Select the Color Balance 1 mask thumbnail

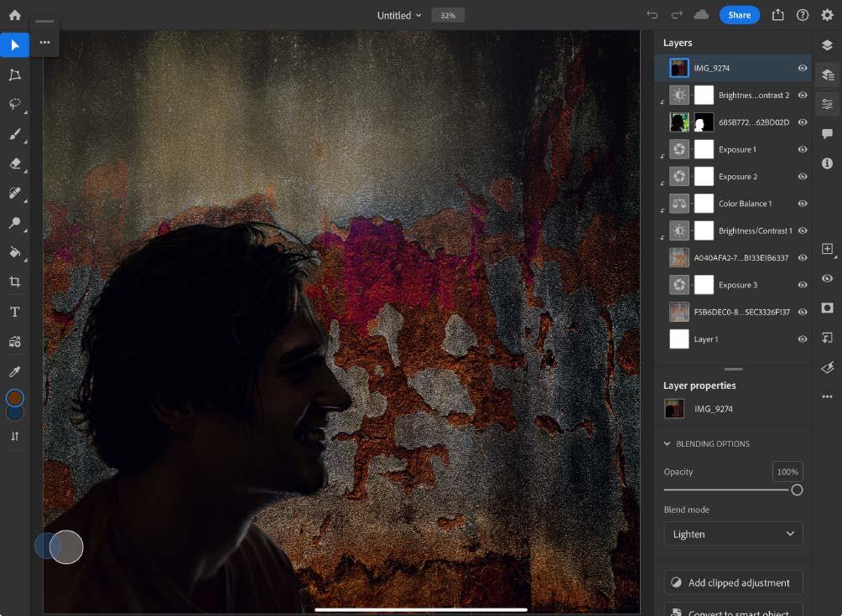(x=704, y=204)
